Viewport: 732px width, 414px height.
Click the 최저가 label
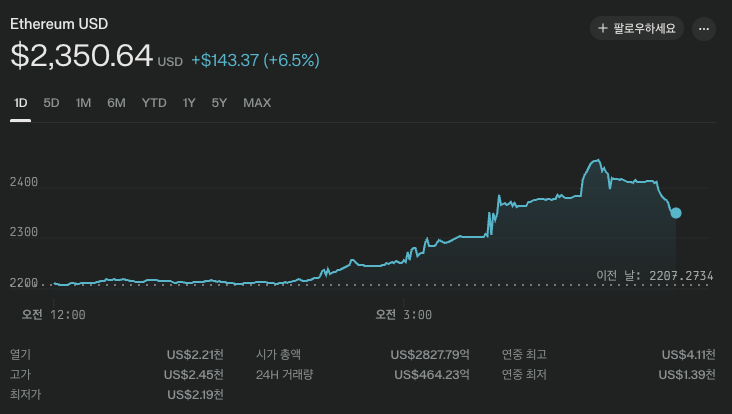(x=26, y=395)
